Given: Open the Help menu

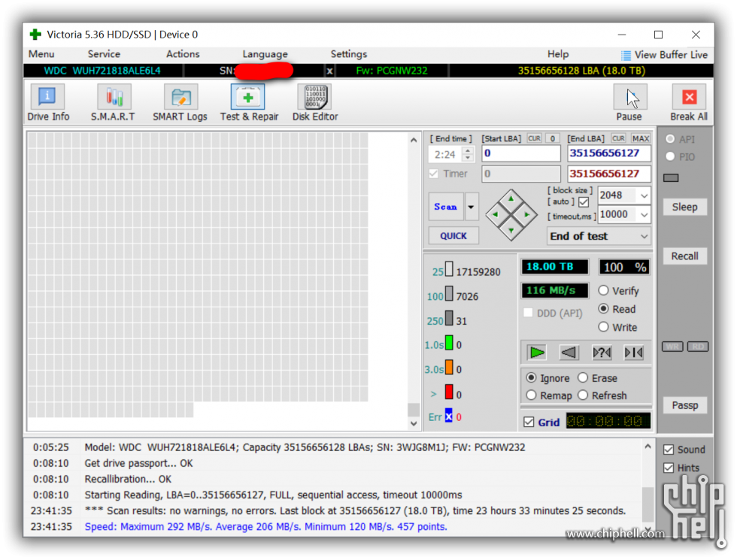Looking at the screenshot, I should (x=558, y=54).
